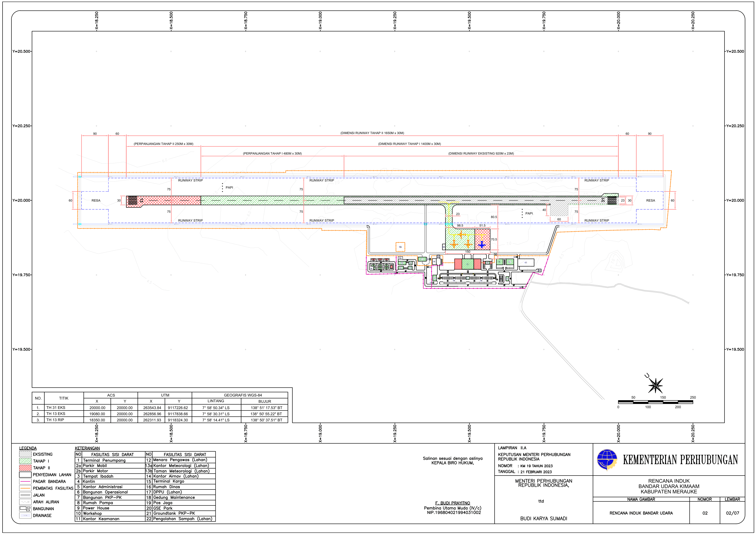
Task: Click 'KM 19 TAHUN 2023' decree number
Action: tap(536, 466)
